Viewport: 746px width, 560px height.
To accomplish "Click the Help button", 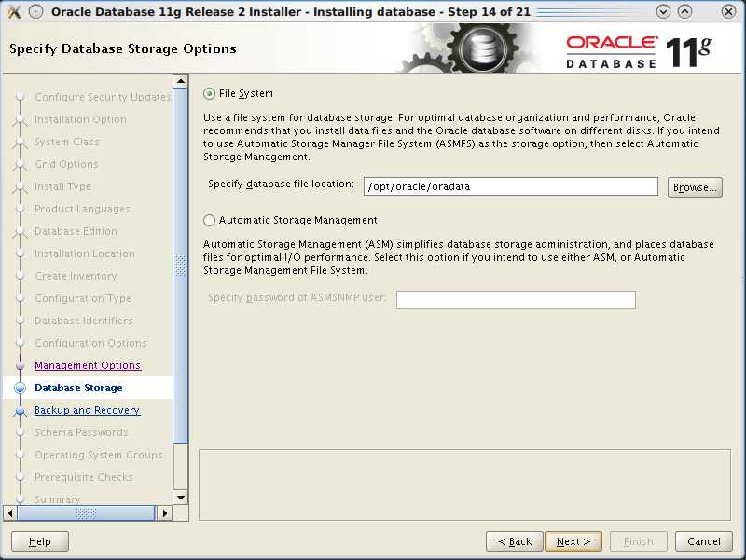I will click(x=40, y=541).
